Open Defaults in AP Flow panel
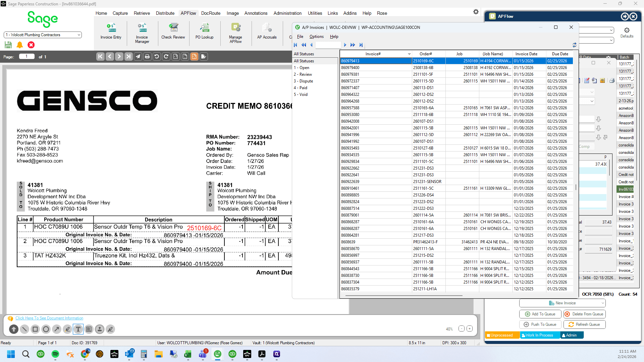 pyautogui.click(x=627, y=33)
